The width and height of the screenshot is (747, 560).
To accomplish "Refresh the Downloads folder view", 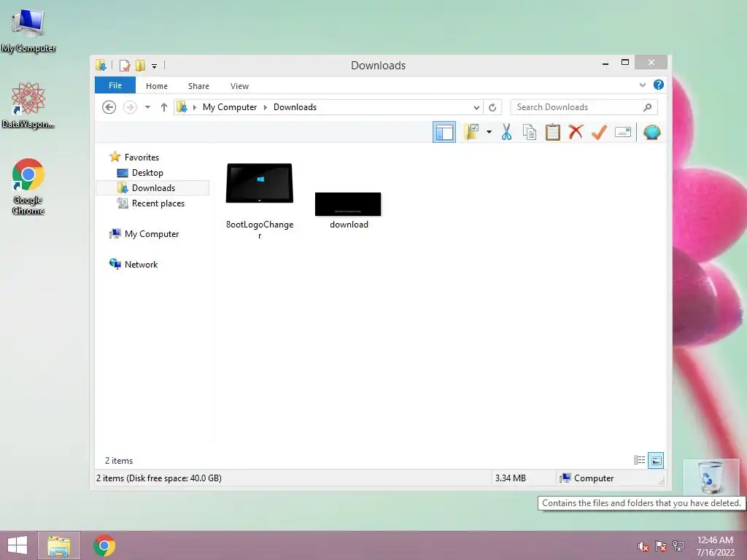I will click(492, 107).
